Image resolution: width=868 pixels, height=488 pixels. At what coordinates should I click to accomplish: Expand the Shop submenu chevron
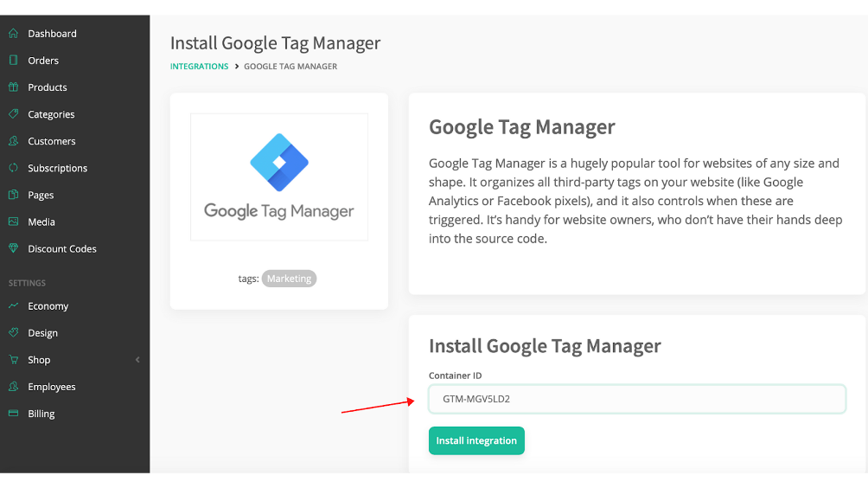coord(137,359)
